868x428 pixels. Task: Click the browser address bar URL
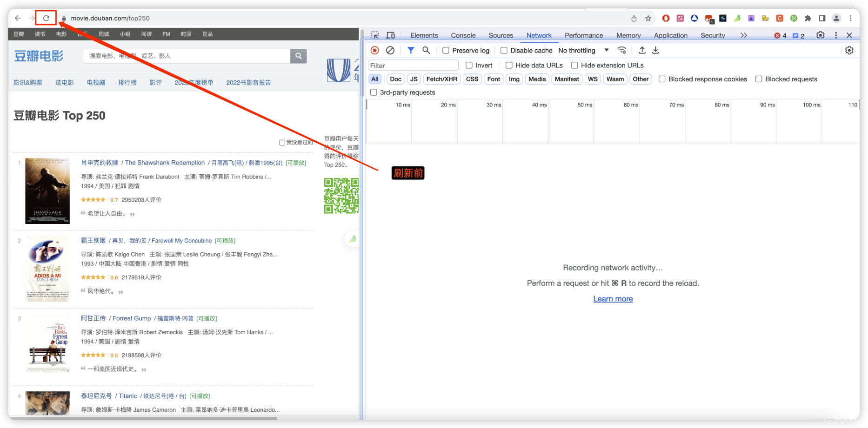110,18
